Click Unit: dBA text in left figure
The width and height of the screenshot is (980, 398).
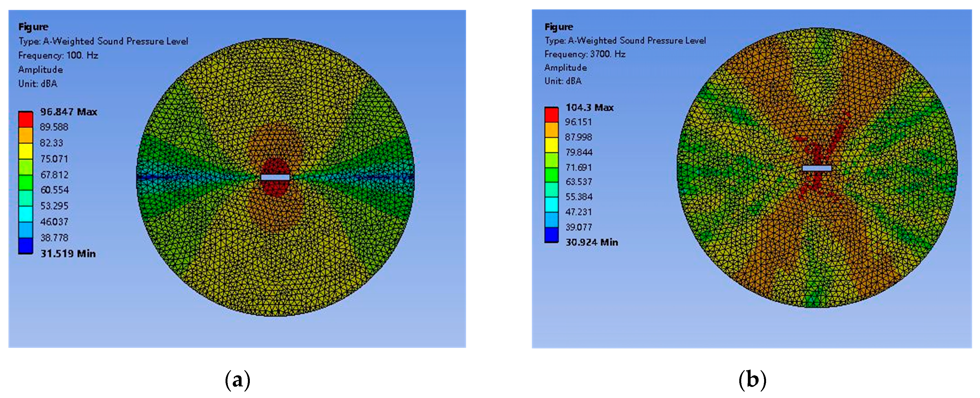[38, 83]
